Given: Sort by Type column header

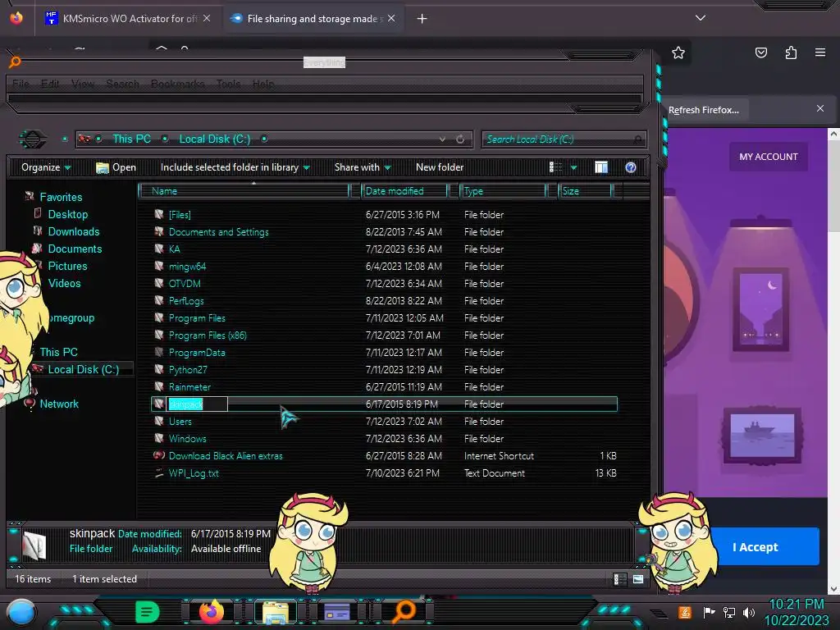Looking at the screenshot, I should point(503,190).
